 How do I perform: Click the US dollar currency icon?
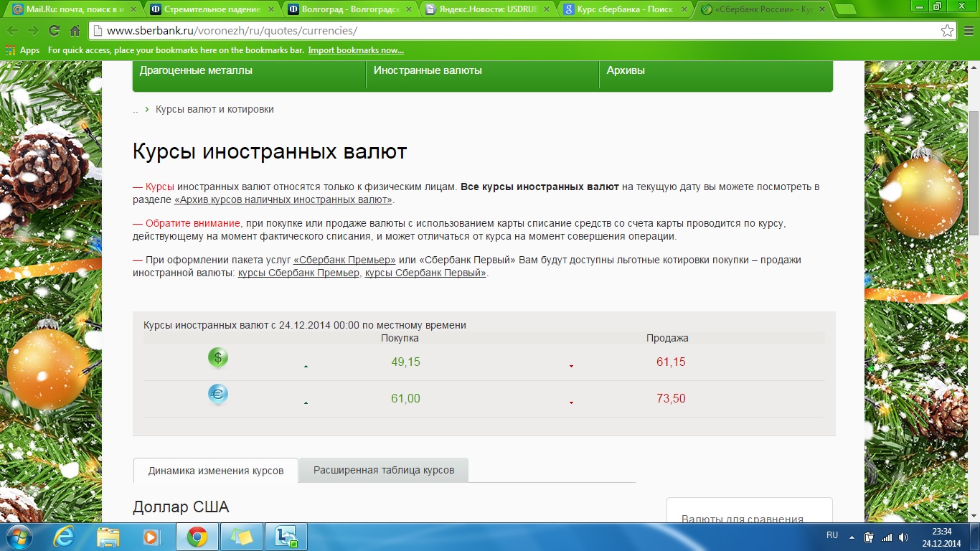pyautogui.click(x=218, y=357)
